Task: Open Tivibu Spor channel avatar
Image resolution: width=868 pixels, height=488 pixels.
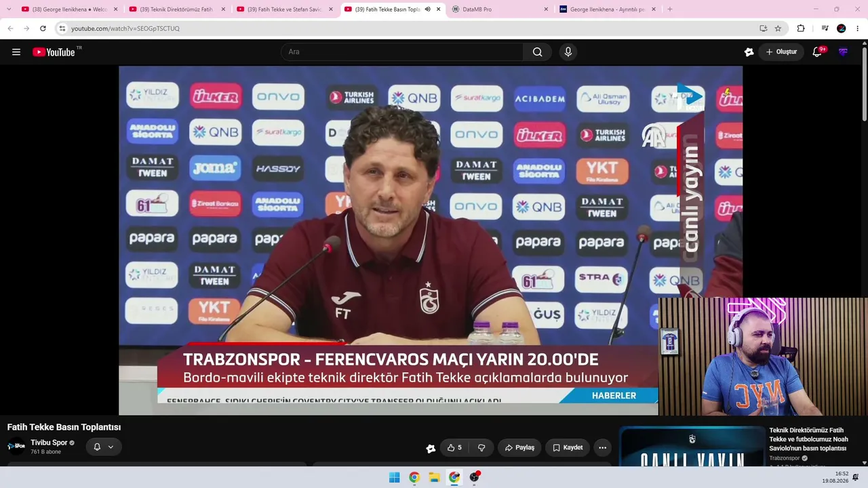Action: (16, 446)
